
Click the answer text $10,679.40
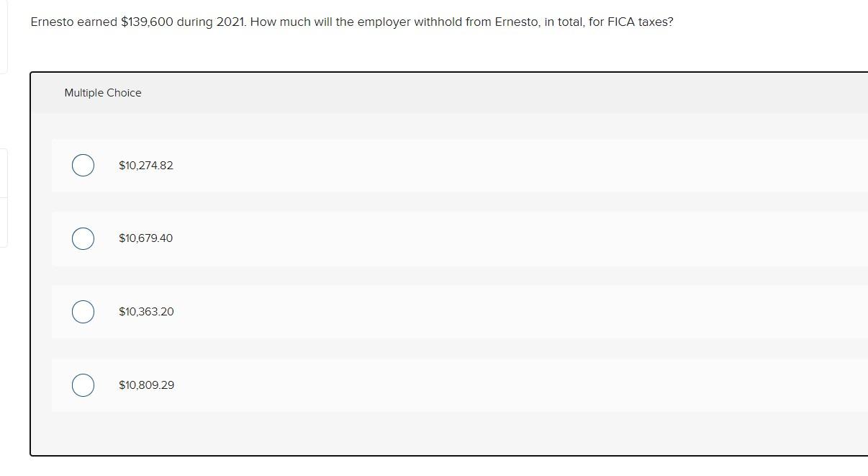pos(145,238)
